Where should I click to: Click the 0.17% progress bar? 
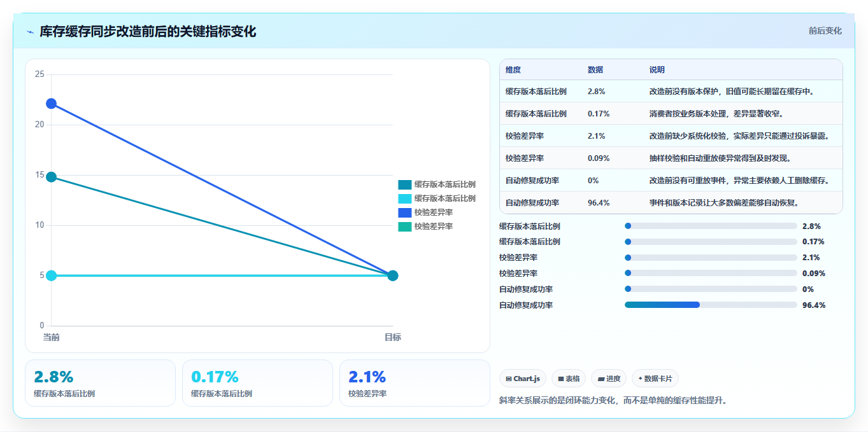(x=711, y=242)
